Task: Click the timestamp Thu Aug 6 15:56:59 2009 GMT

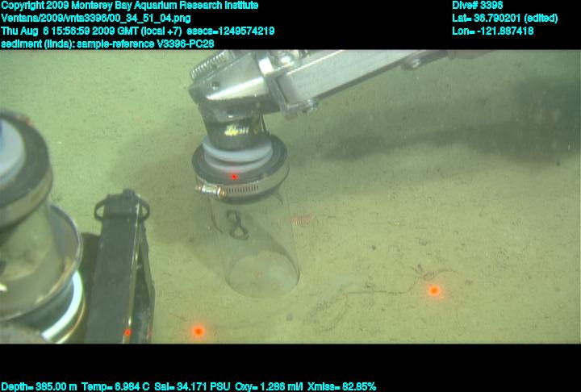Action: pos(69,31)
